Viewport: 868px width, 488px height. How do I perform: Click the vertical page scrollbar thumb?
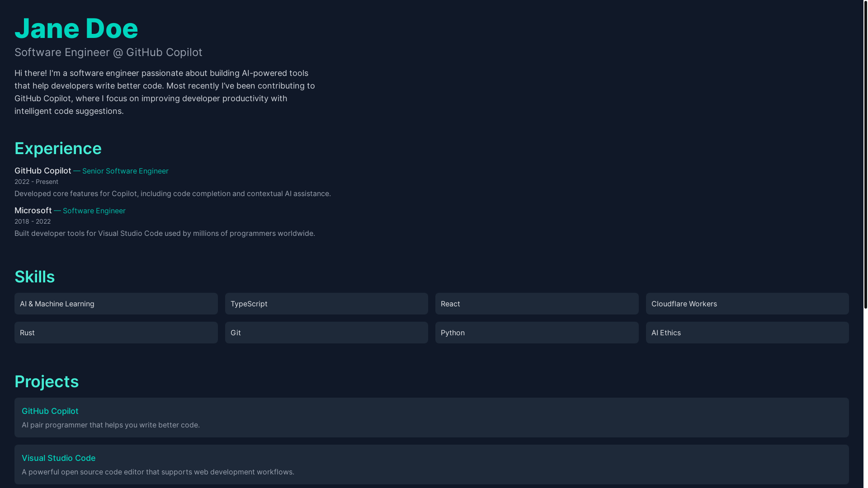(865, 155)
